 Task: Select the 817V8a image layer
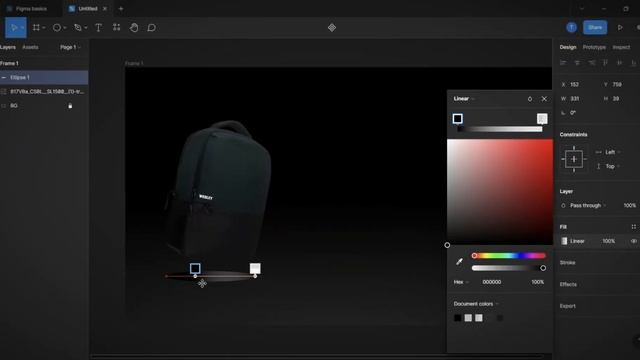(44, 91)
